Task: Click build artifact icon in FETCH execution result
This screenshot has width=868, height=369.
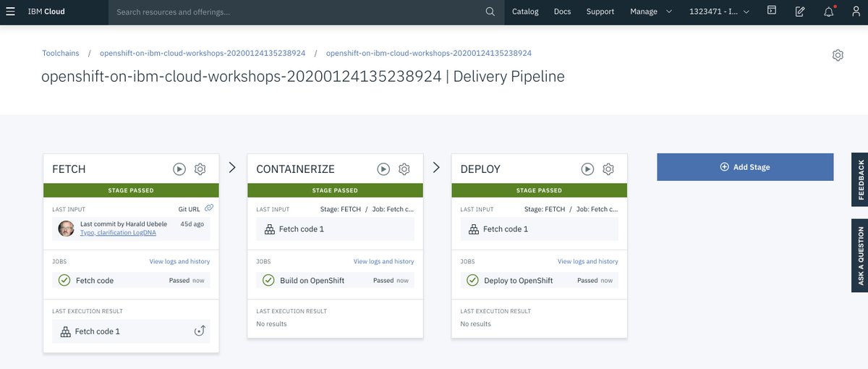Action: 64,331
